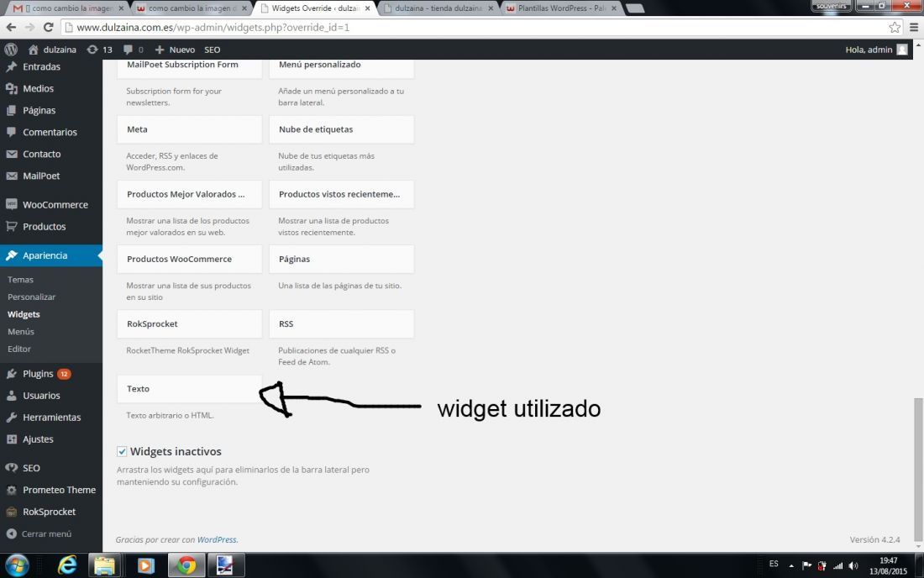The height and width of the screenshot is (578, 924).
Task: Click the Versión 4.2.4 footer text
Action: (874, 539)
